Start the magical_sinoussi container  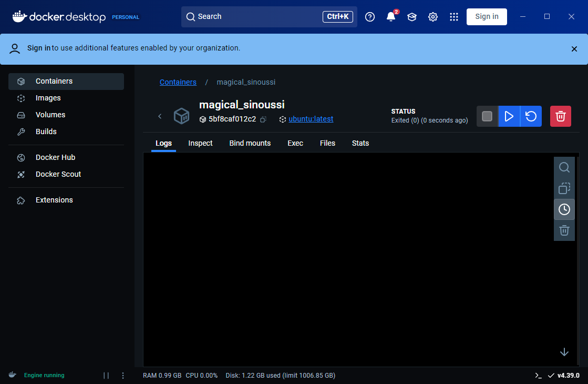(x=509, y=116)
